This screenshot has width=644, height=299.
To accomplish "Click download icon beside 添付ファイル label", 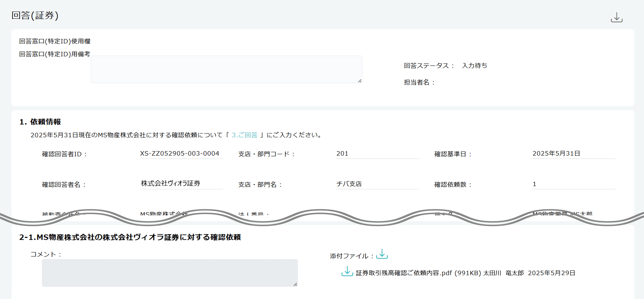I will (x=382, y=254).
